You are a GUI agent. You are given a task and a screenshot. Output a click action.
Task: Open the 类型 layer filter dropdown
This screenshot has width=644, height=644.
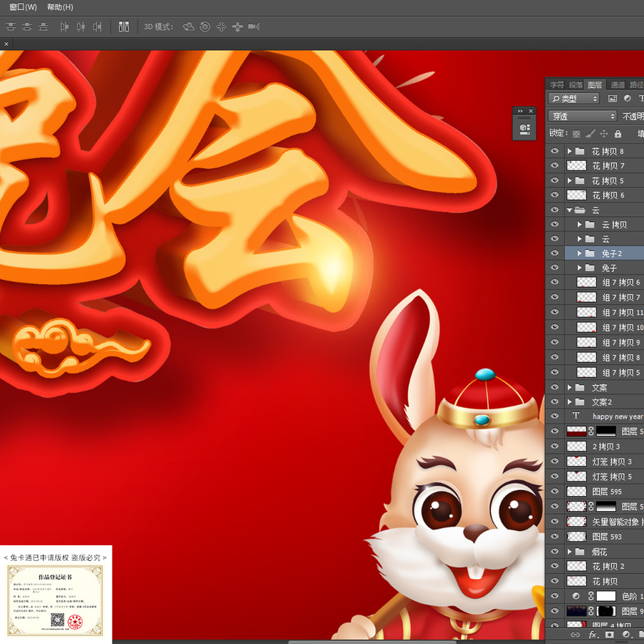pyautogui.click(x=574, y=99)
